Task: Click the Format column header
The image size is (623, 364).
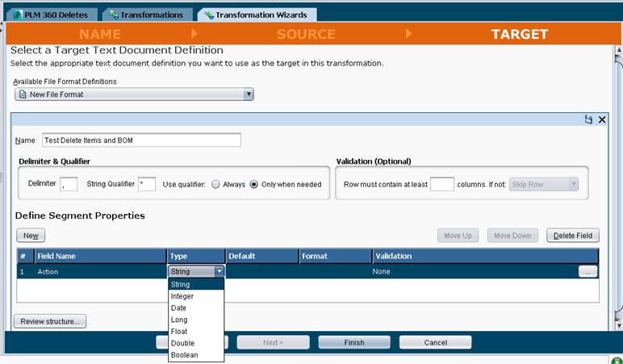Action: tap(336, 257)
